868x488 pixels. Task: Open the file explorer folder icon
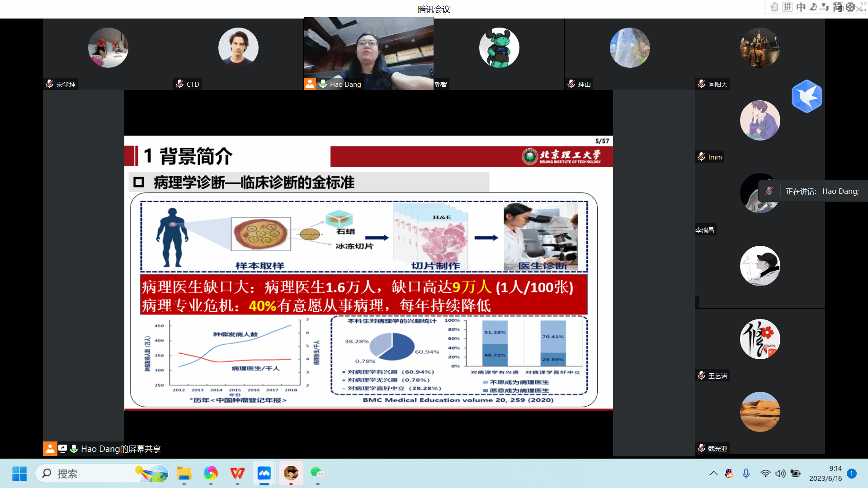[184, 473]
